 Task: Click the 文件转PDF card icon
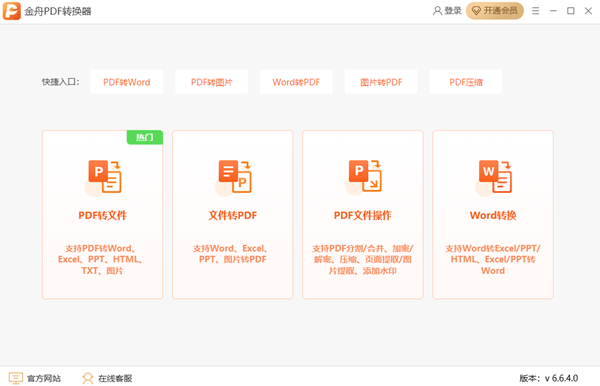(x=234, y=177)
